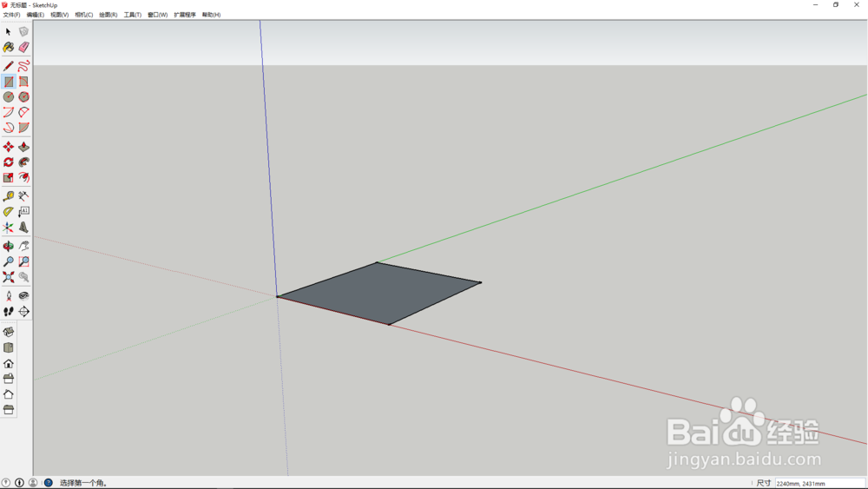The width and height of the screenshot is (868, 489).
Task: Open the 绘图(R) menu
Action: coord(108,15)
